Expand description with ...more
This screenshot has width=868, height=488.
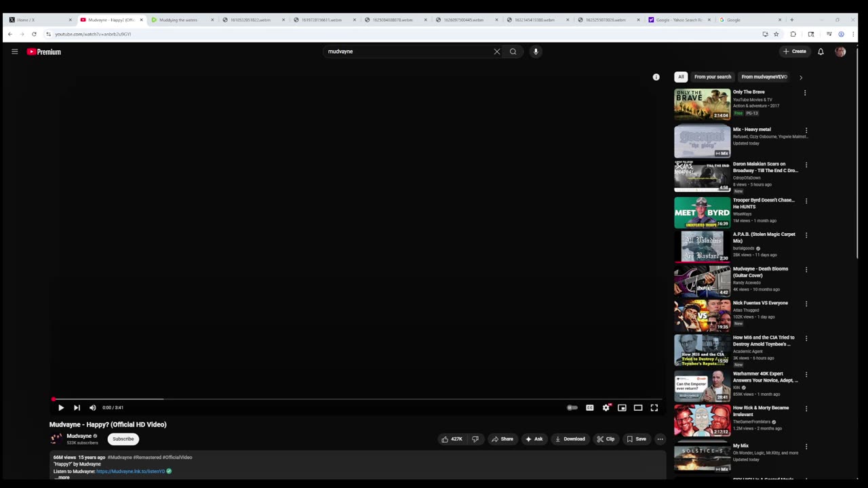point(62,477)
